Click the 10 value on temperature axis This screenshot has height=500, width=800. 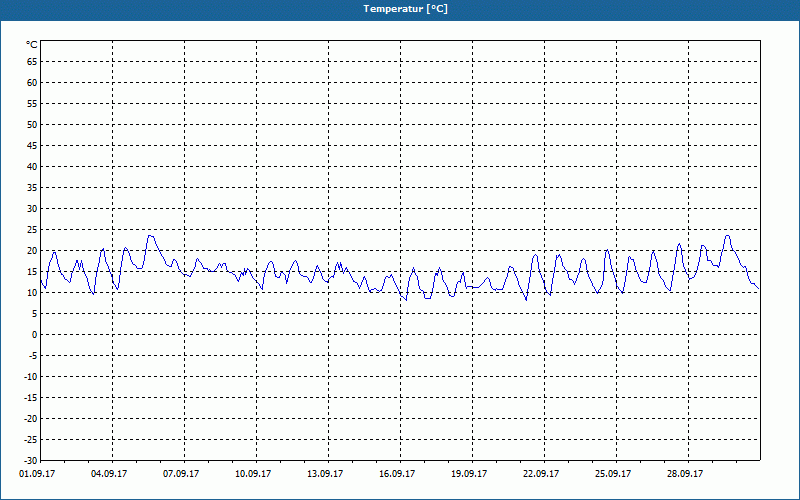click(32, 293)
